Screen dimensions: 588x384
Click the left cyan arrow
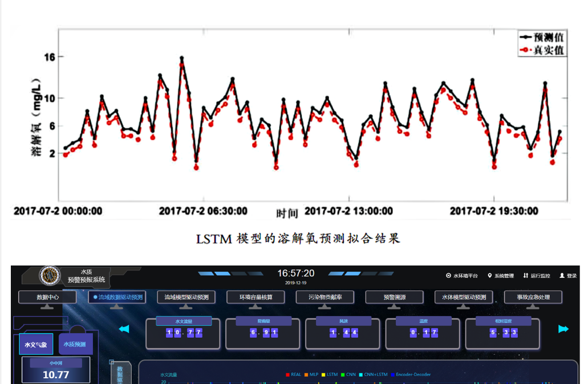coord(124,329)
